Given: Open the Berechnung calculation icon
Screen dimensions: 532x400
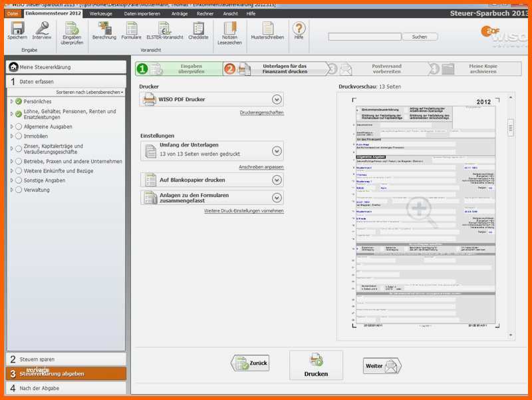Looking at the screenshot, I should tap(104, 28).
